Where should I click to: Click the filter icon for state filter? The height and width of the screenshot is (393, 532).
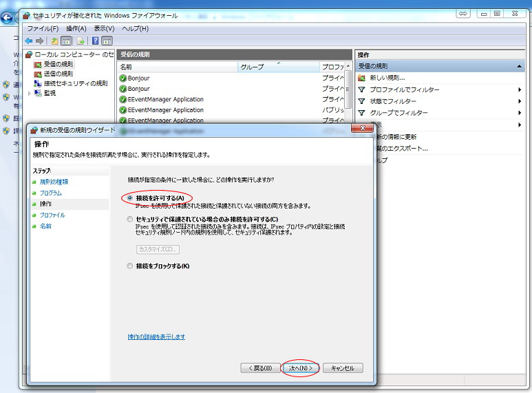pyautogui.click(x=362, y=101)
